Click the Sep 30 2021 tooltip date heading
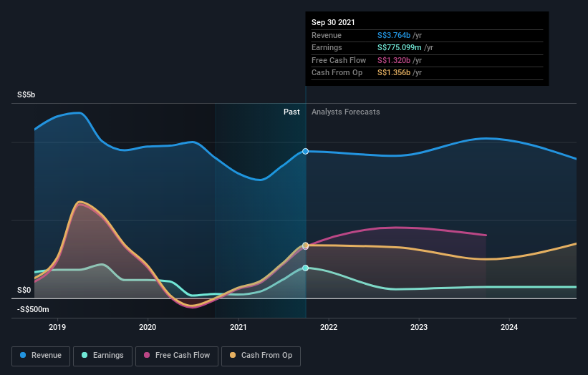Viewport: 588px width, 375px height. [x=333, y=22]
